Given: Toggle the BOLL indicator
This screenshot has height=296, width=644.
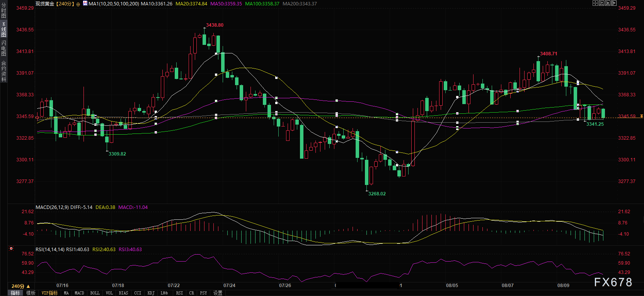Looking at the screenshot, I should [95, 293].
